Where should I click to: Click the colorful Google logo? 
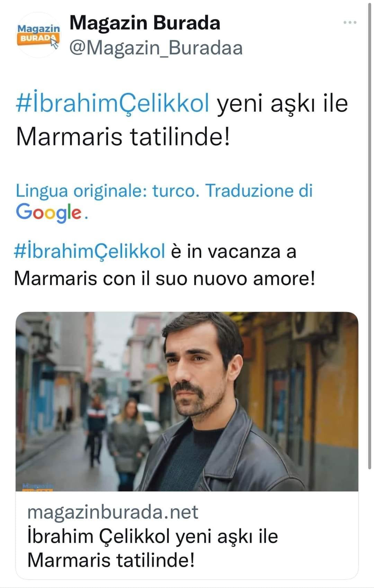click(48, 212)
